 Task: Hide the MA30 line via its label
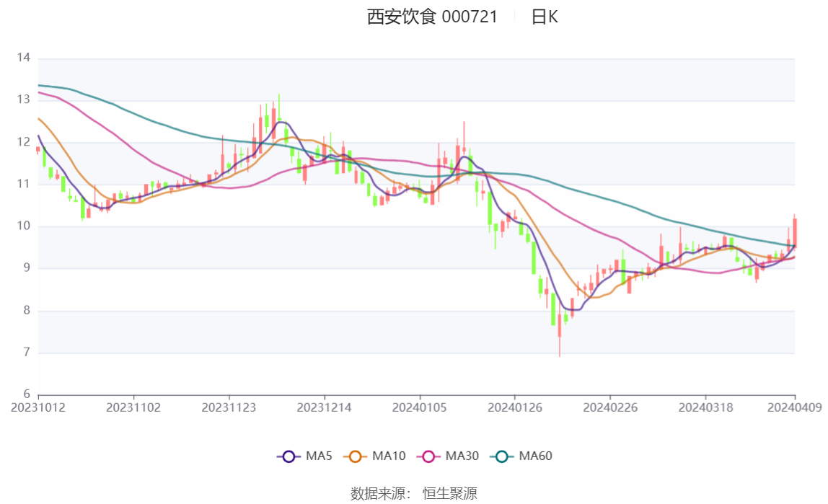pyautogui.click(x=462, y=456)
